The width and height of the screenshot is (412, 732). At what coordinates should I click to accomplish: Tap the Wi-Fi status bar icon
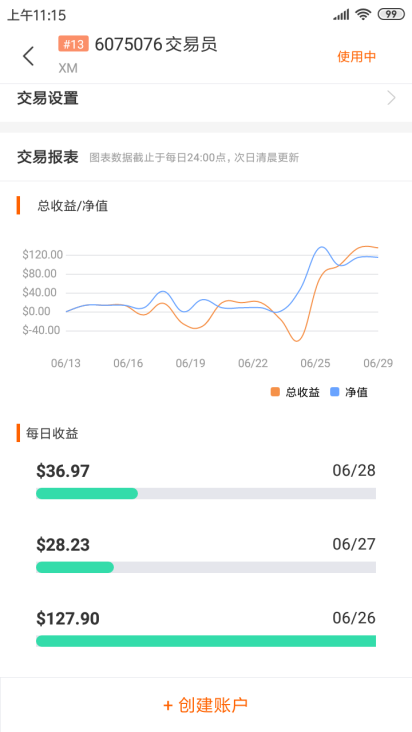pos(363,14)
